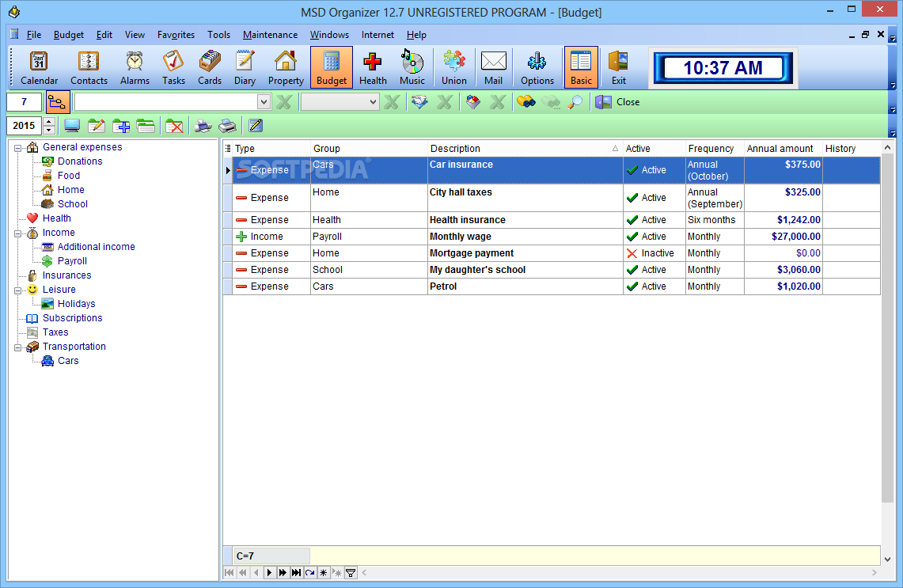This screenshot has height=588, width=903.
Task: Select Donations in the tree
Action: (79, 161)
